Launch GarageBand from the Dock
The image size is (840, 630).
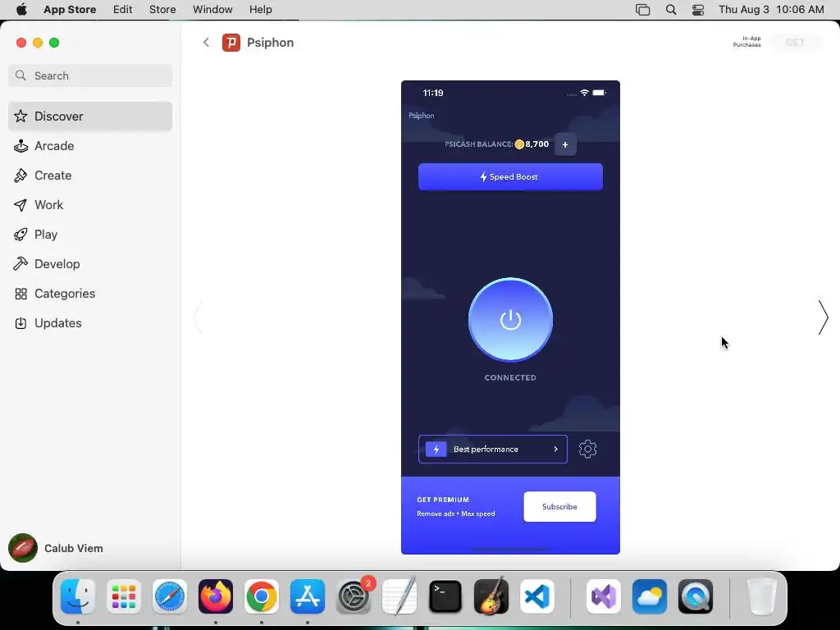tap(491, 596)
